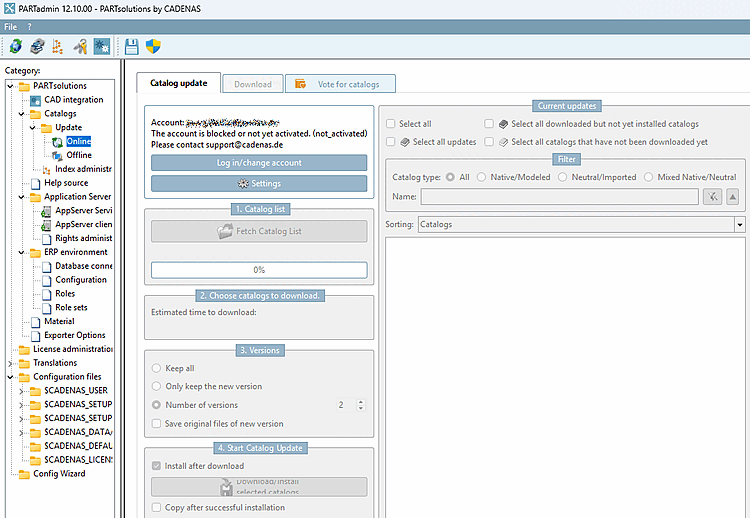750x518 pixels.
Task: Collapse the Catalogs tree node
Action: click(21, 114)
